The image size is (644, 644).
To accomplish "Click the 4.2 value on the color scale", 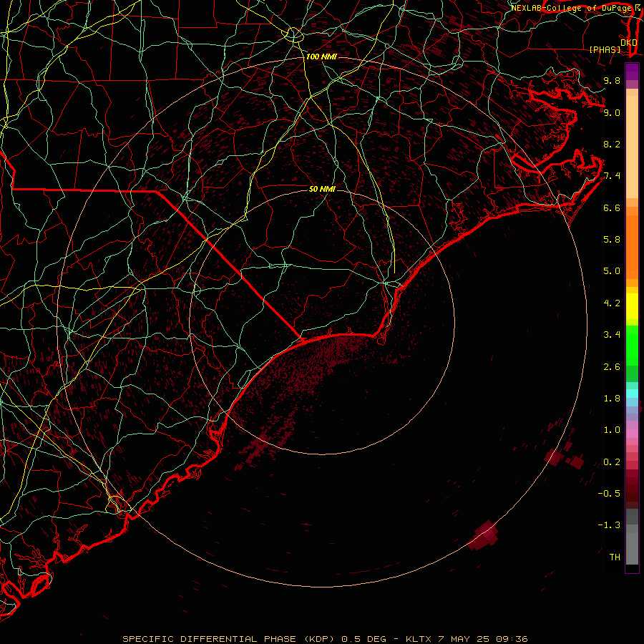I will tap(612, 303).
